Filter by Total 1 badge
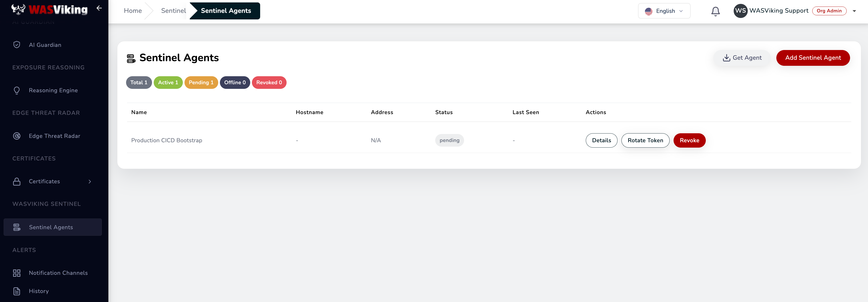 coord(139,83)
